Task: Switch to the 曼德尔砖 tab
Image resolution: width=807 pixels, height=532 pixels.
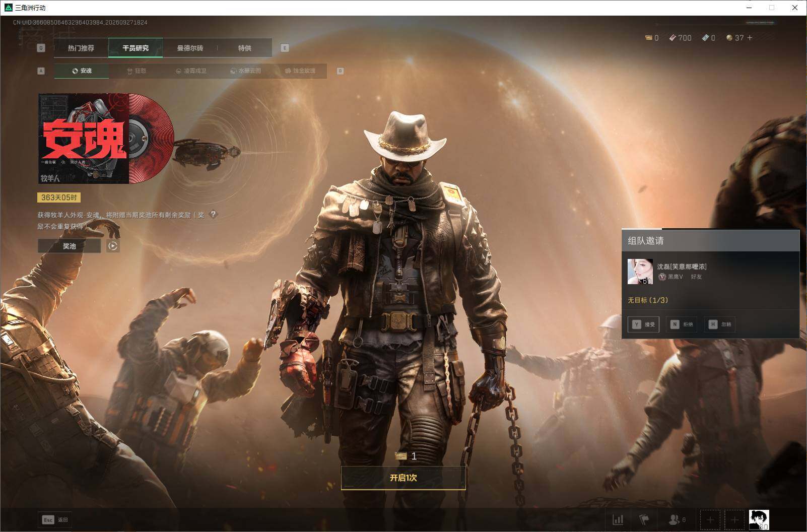Action: (190, 48)
